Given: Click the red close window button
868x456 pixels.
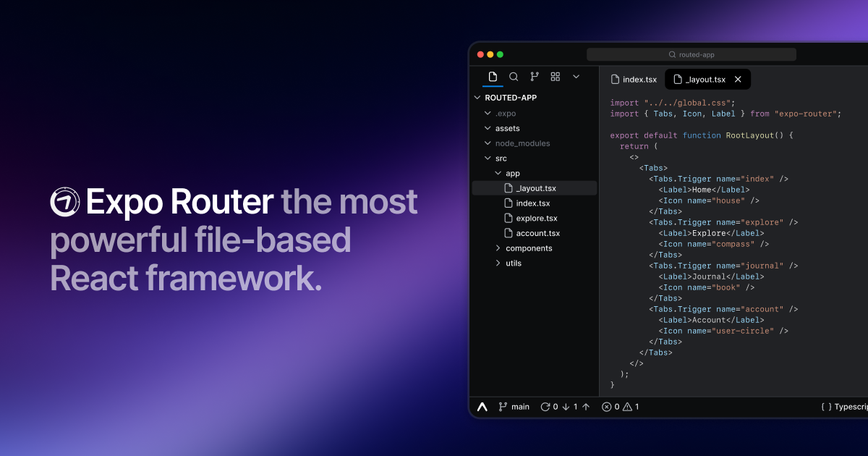Looking at the screenshot, I should [x=480, y=54].
